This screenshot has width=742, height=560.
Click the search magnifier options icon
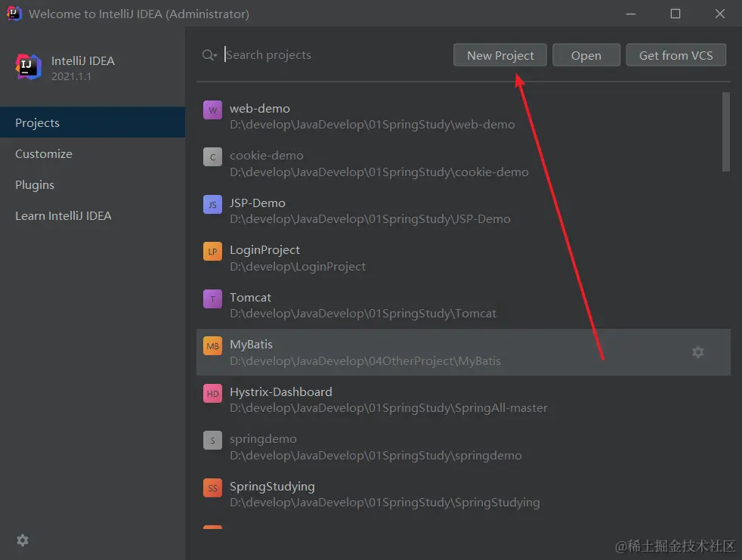[209, 55]
